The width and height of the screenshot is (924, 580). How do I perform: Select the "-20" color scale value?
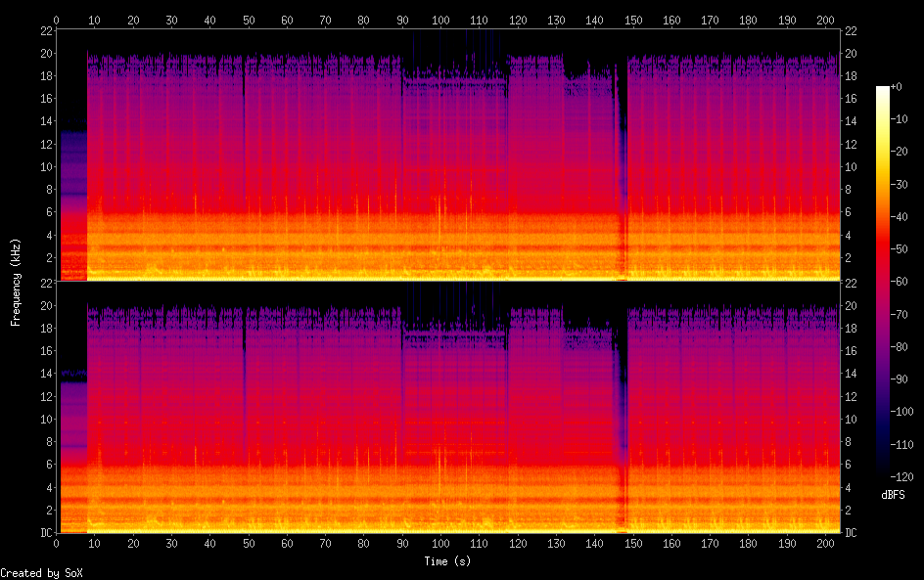click(900, 152)
